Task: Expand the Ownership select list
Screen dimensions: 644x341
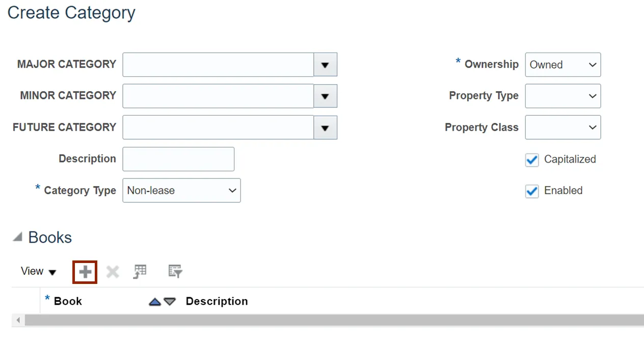Action: tap(563, 65)
